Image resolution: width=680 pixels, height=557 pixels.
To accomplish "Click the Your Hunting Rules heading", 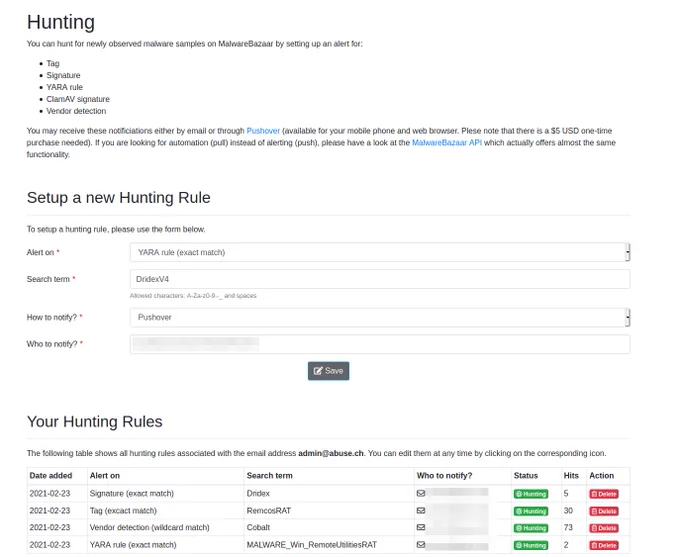I will click(95, 421).
